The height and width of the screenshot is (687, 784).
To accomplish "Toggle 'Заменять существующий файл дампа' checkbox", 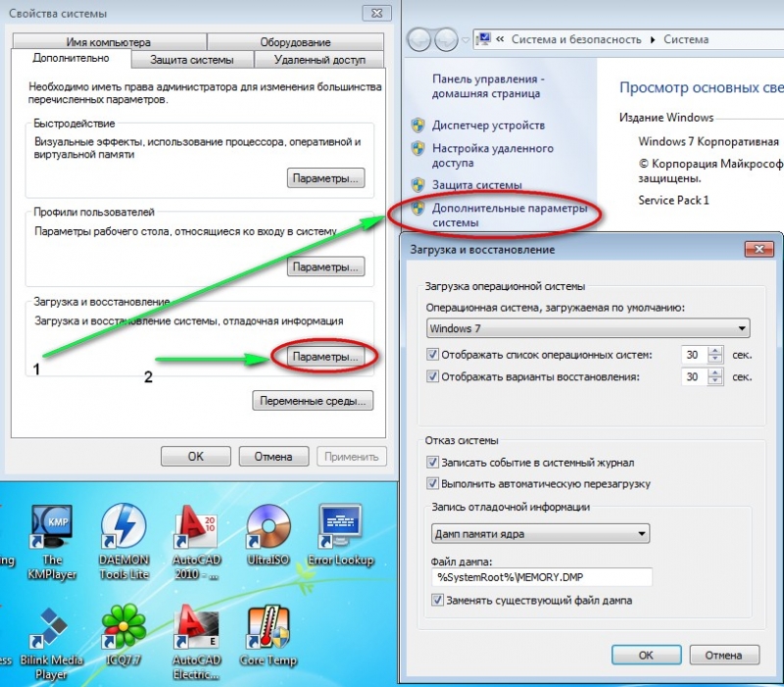I will (x=437, y=600).
